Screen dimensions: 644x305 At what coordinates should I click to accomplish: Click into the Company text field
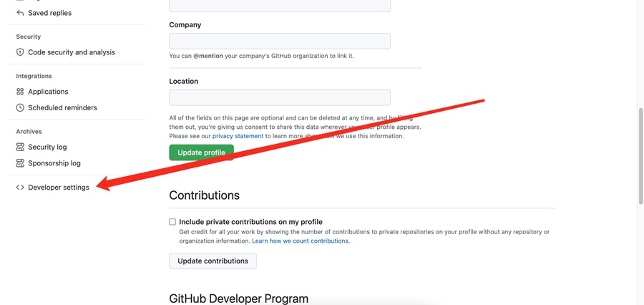(280, 41)
